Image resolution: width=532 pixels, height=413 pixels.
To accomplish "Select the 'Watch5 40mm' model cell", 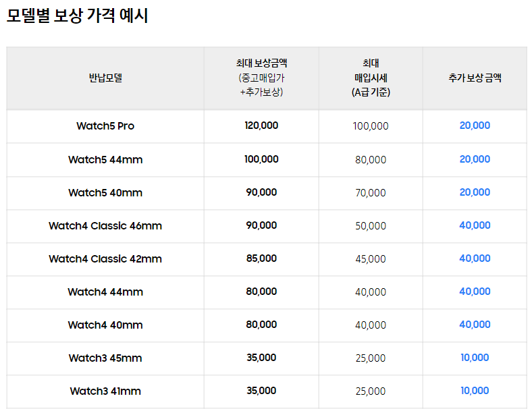I will point(105,192).
